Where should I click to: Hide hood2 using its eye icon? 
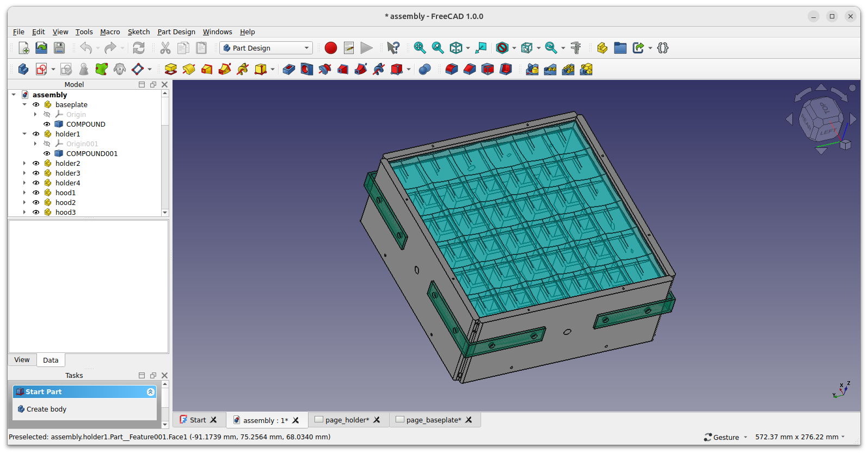[x=36, y=202]
